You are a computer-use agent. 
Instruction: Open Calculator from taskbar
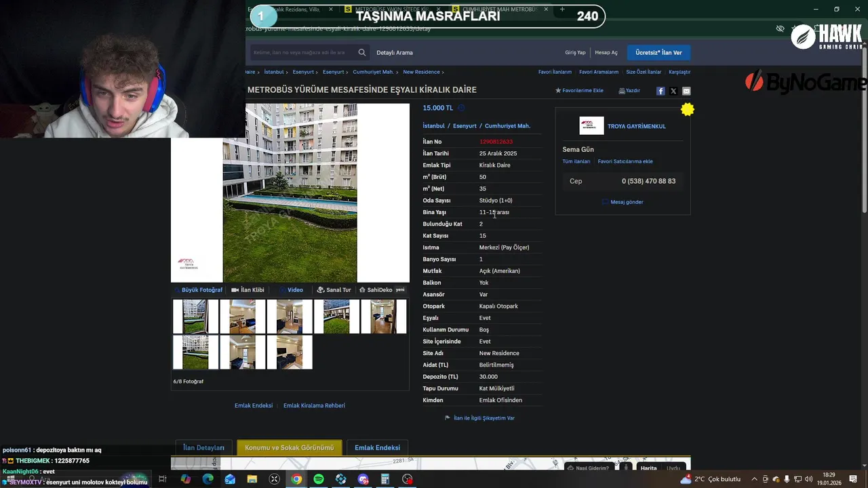[x=385, y=479]
